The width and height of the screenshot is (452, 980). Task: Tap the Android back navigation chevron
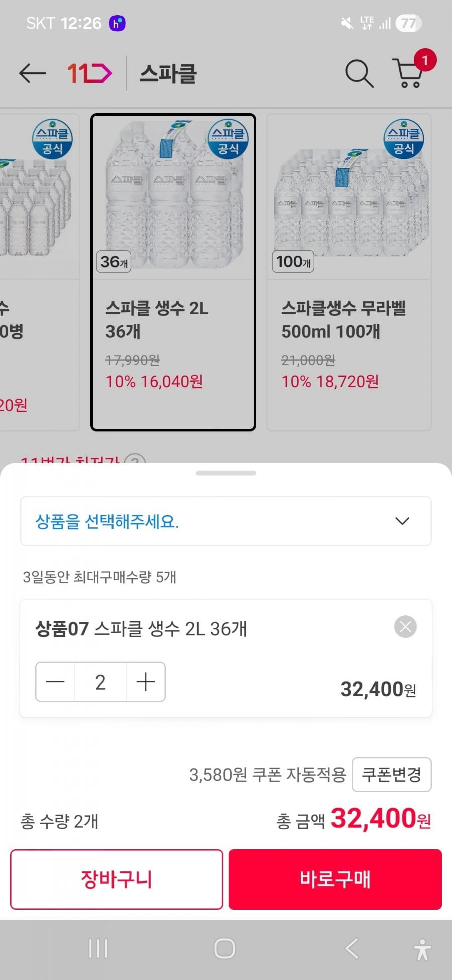pos(352,949)
